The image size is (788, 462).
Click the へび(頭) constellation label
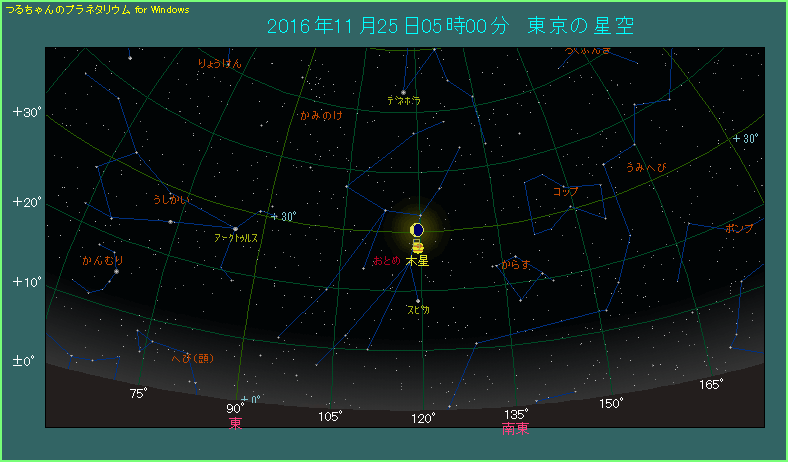[192, 358]
